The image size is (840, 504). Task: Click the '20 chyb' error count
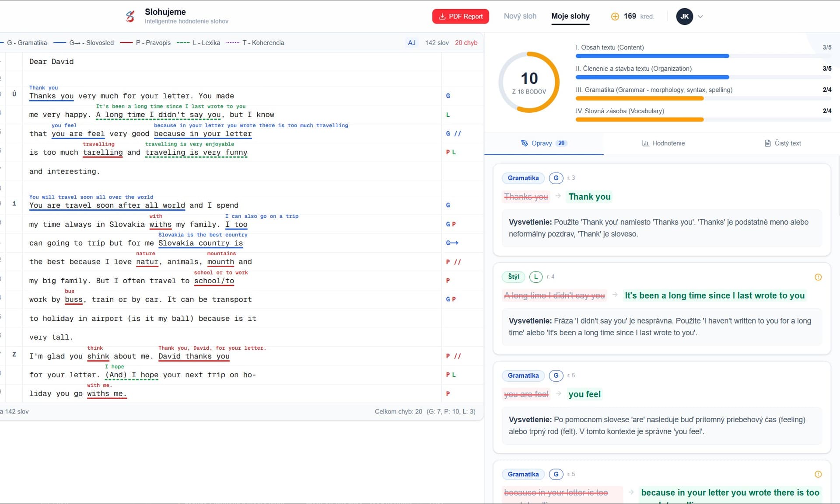coord(466,43)
